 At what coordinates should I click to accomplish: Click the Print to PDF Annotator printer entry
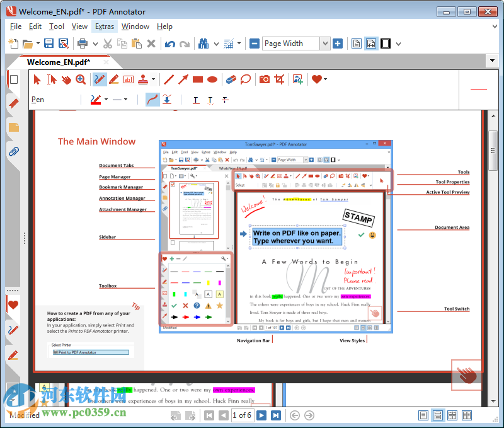91,352
